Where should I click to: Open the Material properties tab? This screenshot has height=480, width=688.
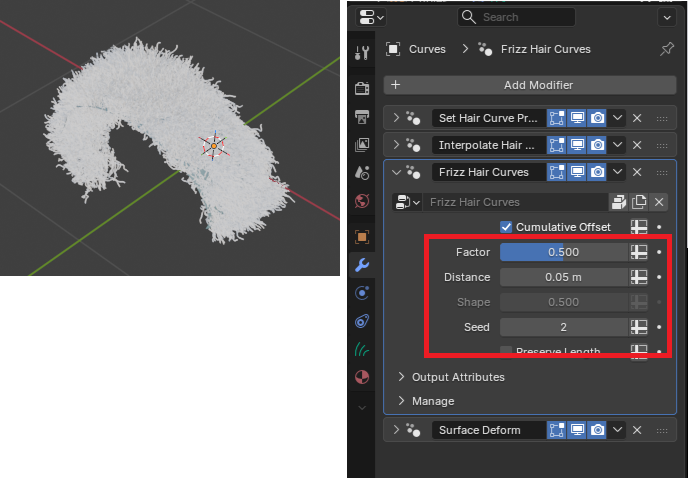(362, 378)
